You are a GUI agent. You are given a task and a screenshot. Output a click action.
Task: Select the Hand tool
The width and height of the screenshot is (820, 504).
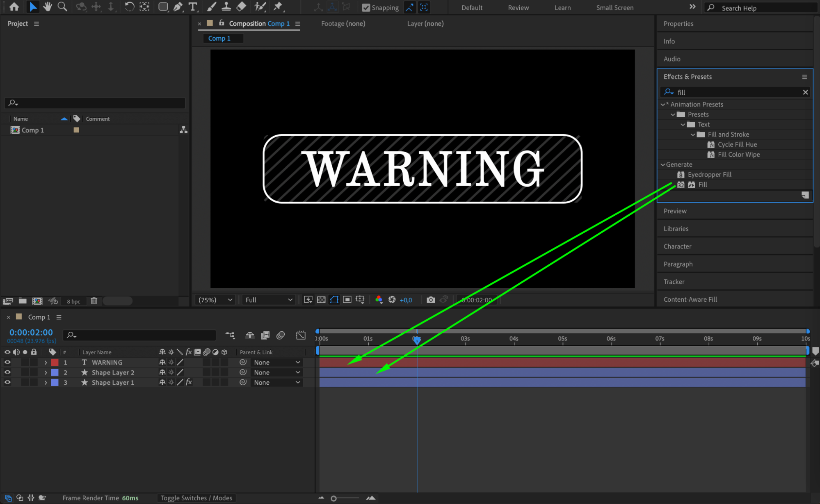coord(48,7)
